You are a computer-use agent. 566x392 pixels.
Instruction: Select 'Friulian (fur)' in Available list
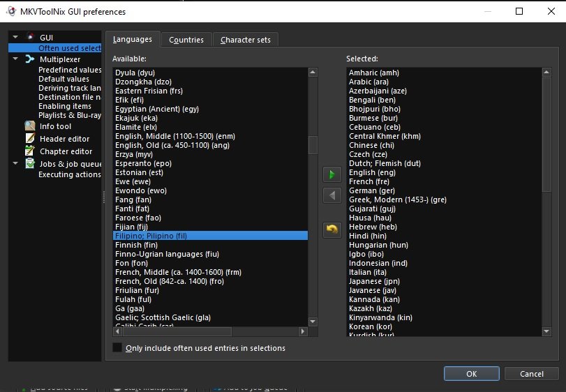coord(211,290)
